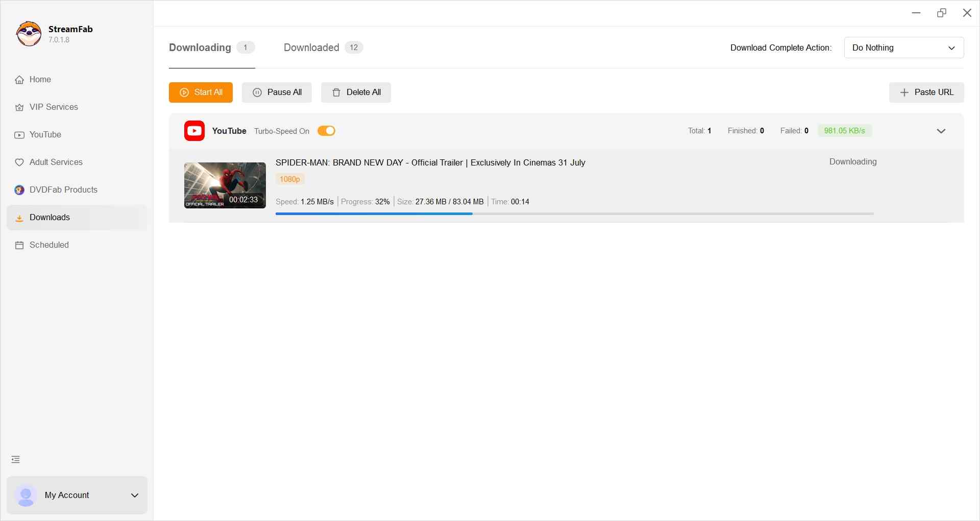Click the Spider-Man trailer thumbnail

point(225,185)
